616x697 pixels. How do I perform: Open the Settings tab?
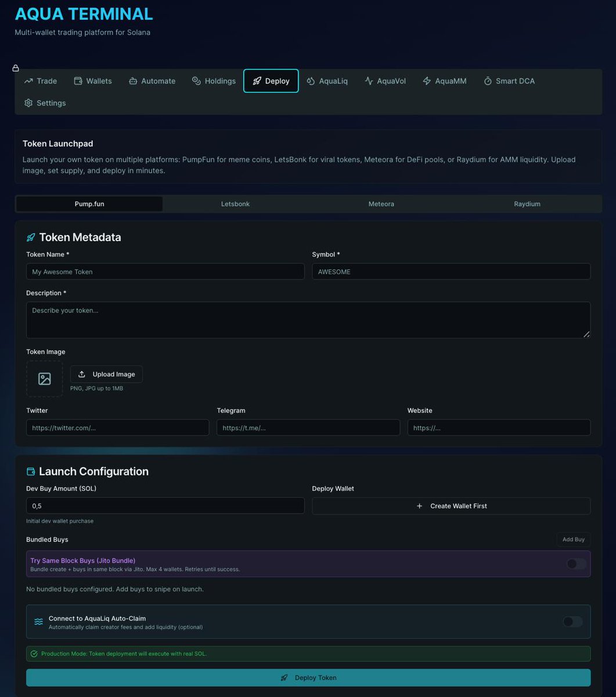tap(45, 103)
